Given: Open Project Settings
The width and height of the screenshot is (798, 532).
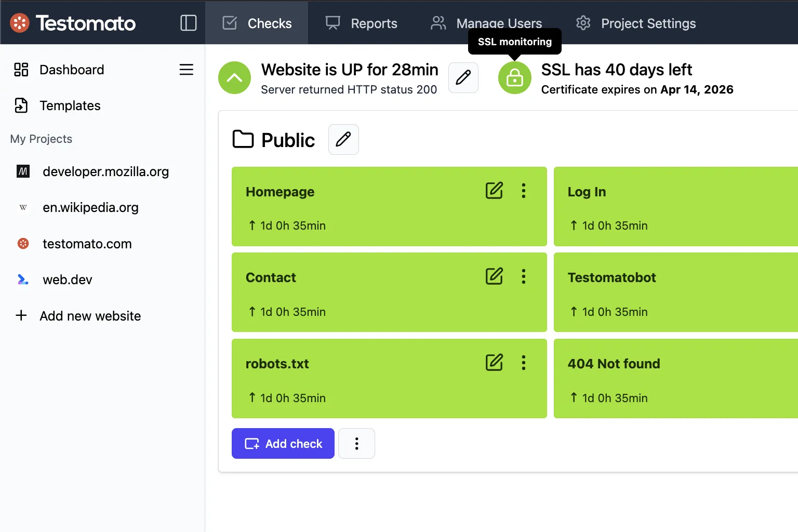Looking at the screenshot, I should pyautogui.click(x=648, y=23).
